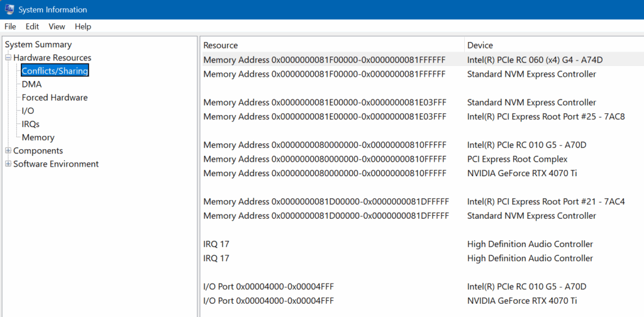Select the I/O tree item
Viewport: 644px width, 317px height.
tap(28, 111)
